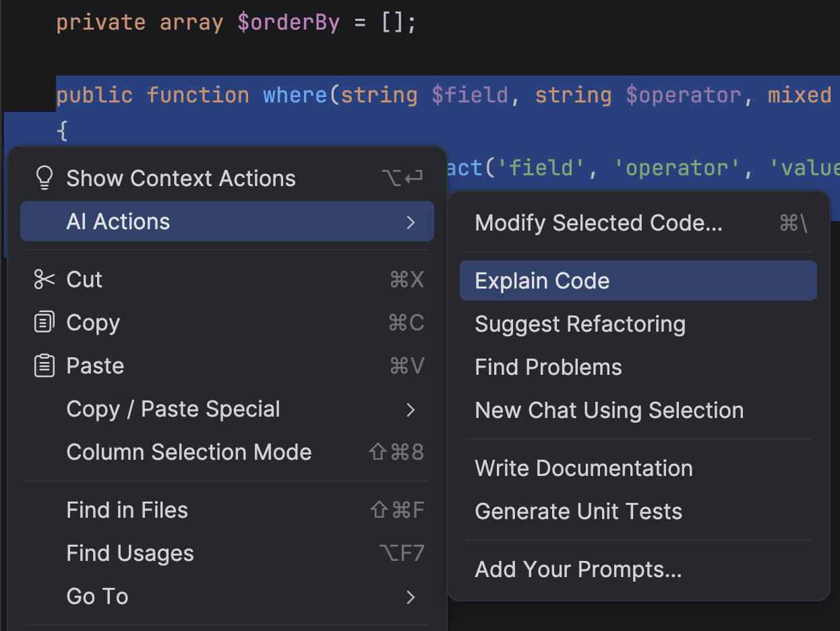The width and height of the screenshot is (840, 631).
Task: Click the Copy document icon
Action: click(43, 322)
